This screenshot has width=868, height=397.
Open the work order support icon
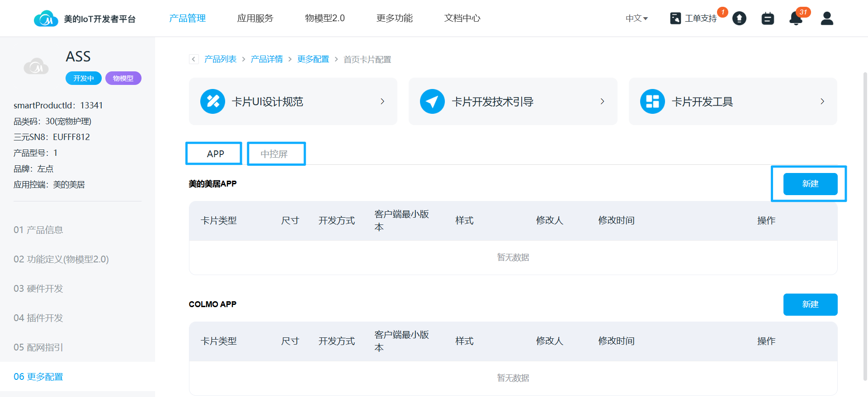[x=675, y=18]
